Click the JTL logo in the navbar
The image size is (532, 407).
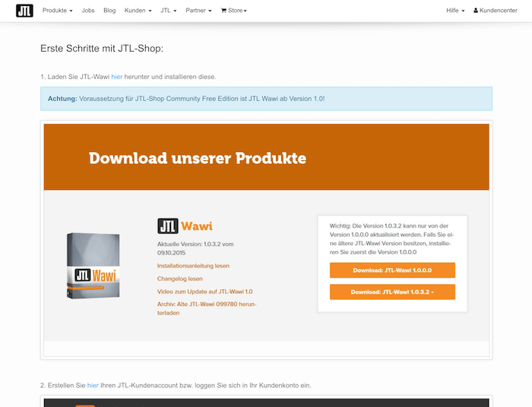(24, 11)
